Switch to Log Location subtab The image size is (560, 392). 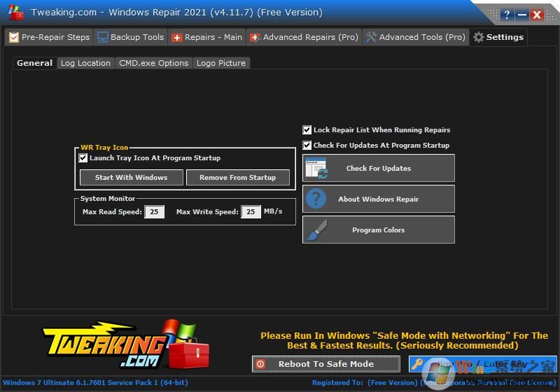click(x=85, y=63)
